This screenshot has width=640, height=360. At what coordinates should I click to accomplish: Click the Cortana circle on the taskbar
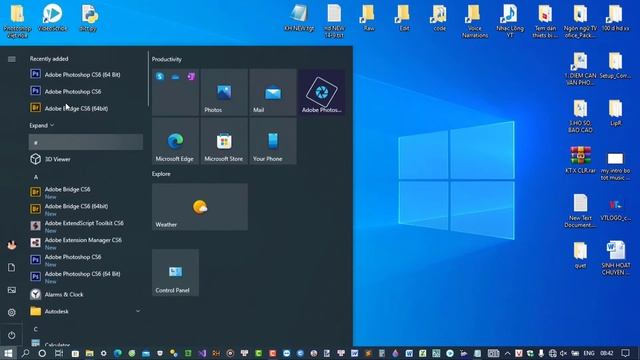click(42, 353)
